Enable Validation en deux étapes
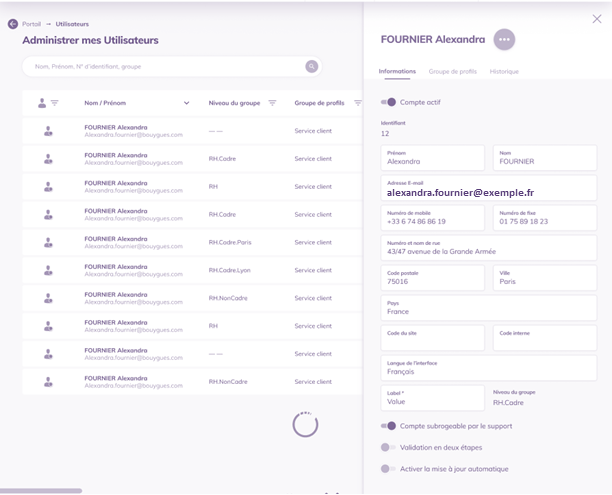Screen dimensions: 612x495 point(389,447)
